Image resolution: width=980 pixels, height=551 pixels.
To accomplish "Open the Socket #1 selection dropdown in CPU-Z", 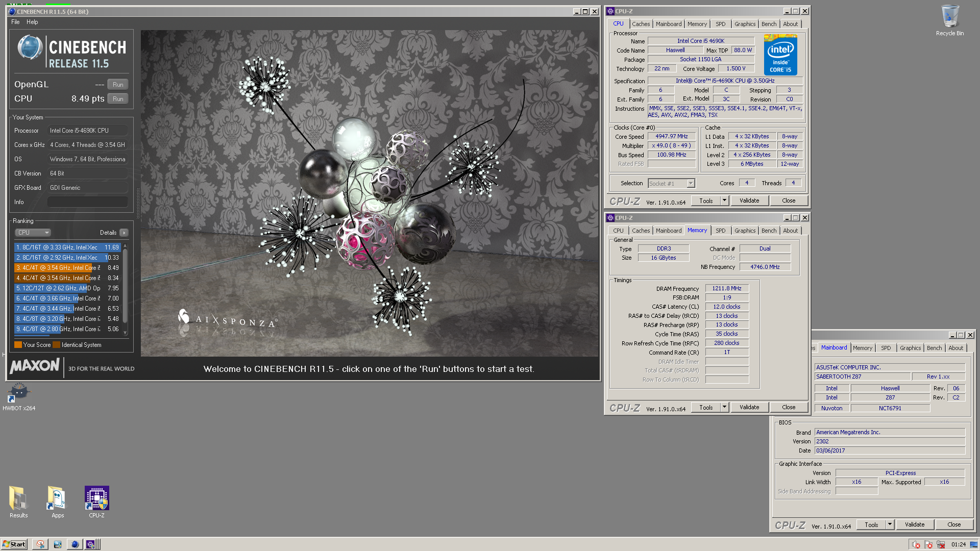I will [671, 184].
